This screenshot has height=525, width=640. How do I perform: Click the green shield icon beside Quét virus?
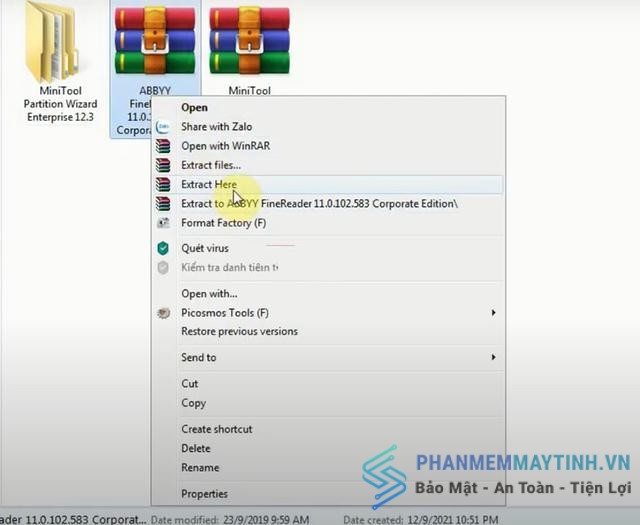pos(163,248)
